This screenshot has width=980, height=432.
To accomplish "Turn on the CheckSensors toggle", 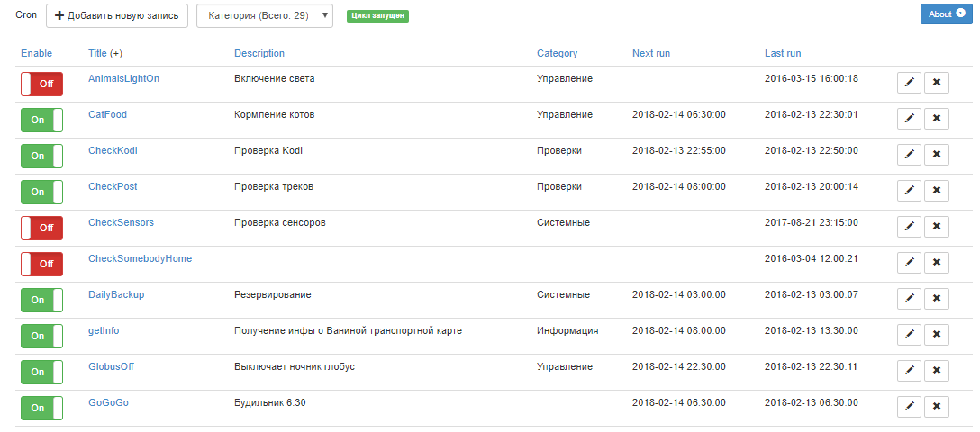I will click(x=41, y=228).
